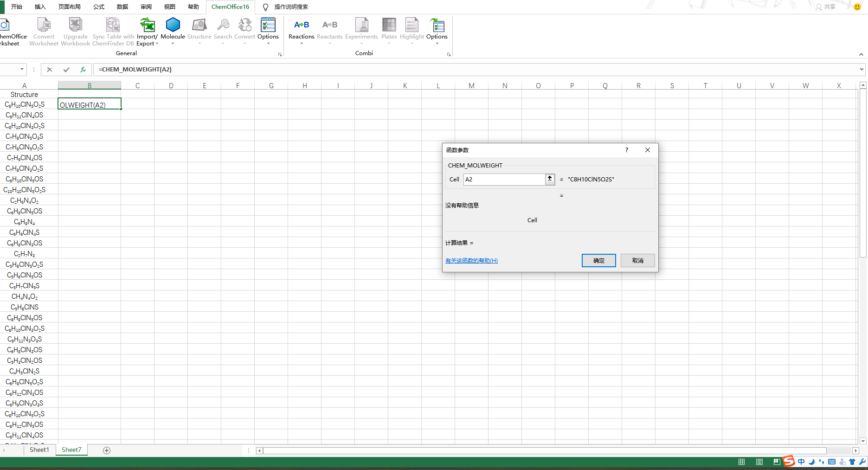Switch to Page Break Preview view

[777, 462]
